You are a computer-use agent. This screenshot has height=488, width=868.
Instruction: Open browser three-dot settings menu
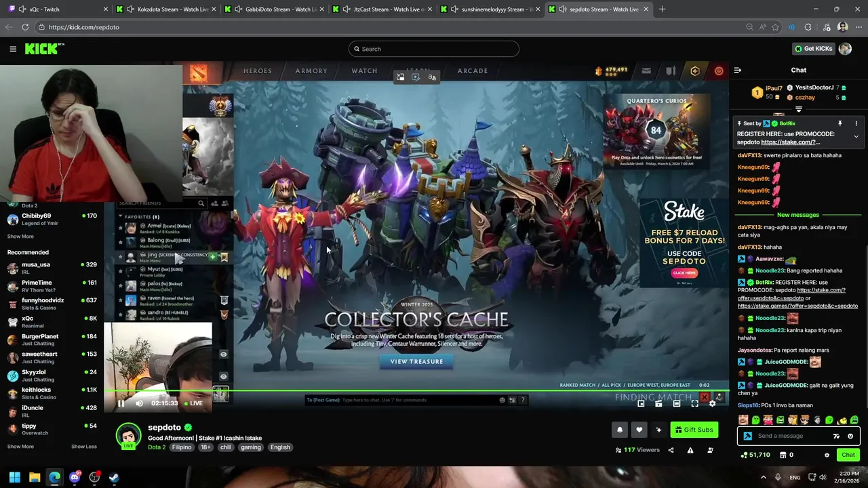[858, 27]
